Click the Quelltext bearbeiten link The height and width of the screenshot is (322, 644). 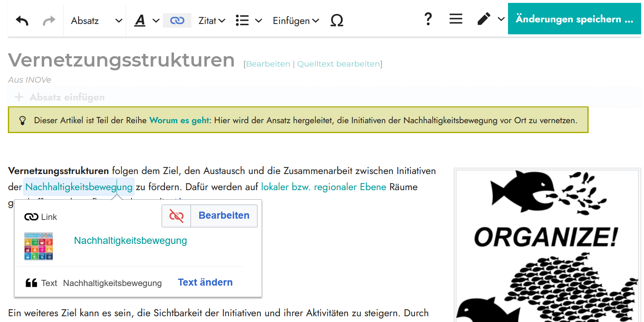tap(338, 64)
